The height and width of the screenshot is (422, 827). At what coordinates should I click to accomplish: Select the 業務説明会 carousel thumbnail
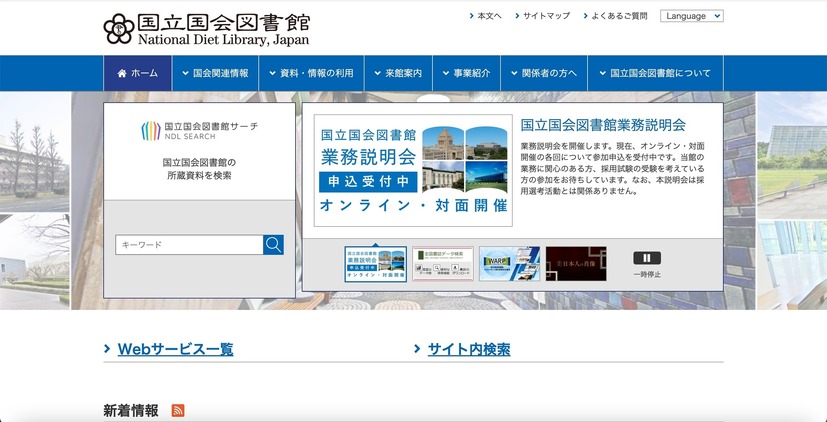click(x=376, y=264)
